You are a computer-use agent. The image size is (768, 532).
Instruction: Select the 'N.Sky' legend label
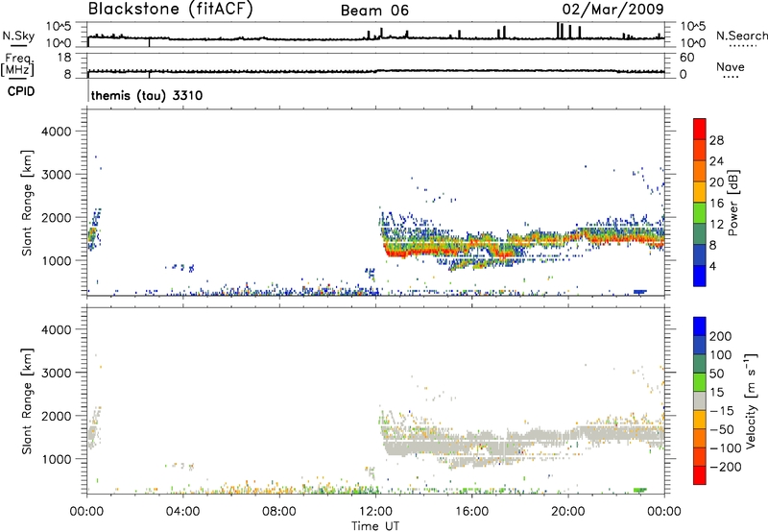tap(18, 36)
